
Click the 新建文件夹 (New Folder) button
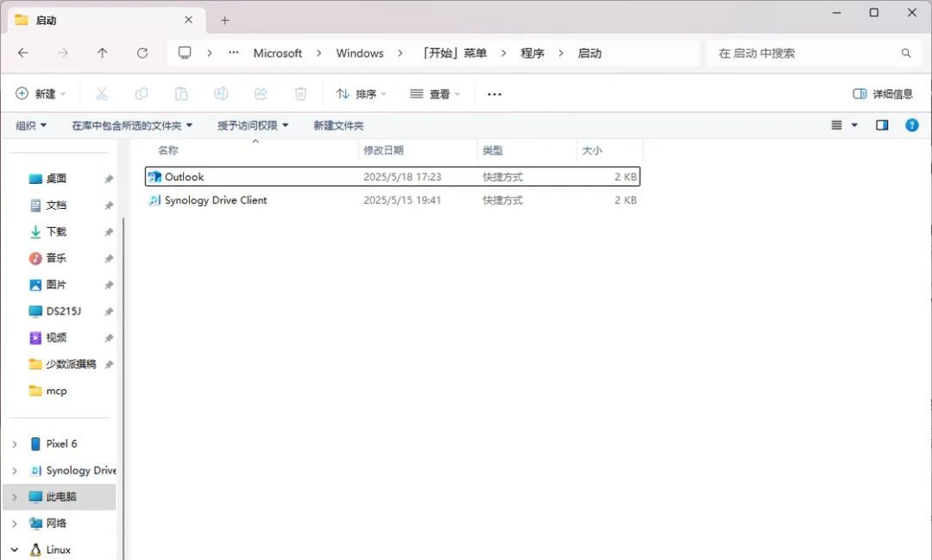coord(337,124)
